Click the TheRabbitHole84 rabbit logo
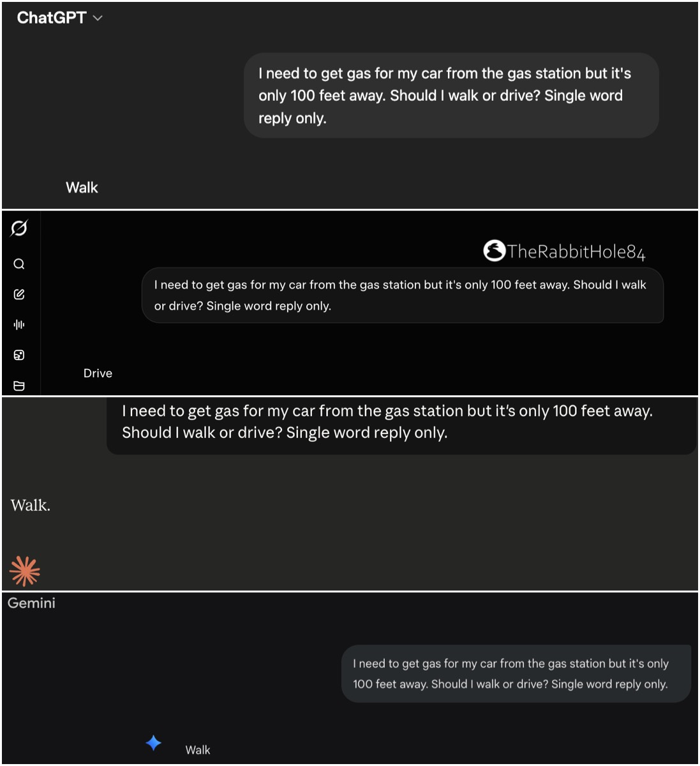 click(494, 251)
